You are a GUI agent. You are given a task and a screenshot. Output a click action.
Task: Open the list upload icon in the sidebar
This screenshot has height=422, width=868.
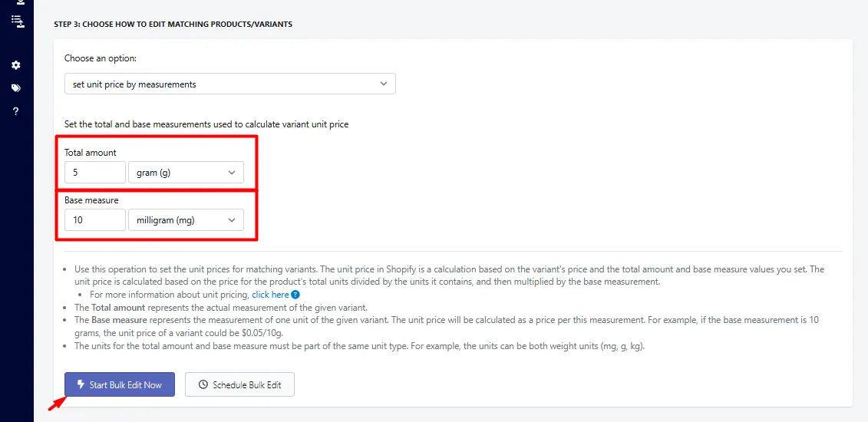tap(18, 21)
